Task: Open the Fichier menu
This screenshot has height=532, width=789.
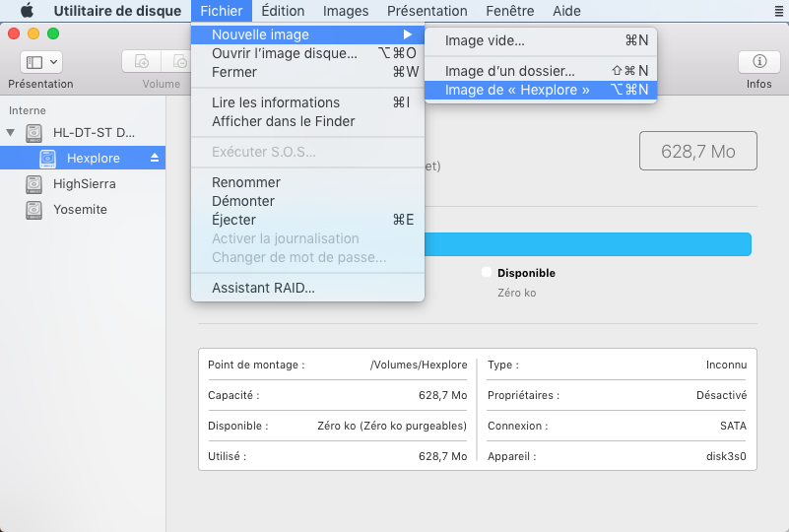Action: (222, 11)
